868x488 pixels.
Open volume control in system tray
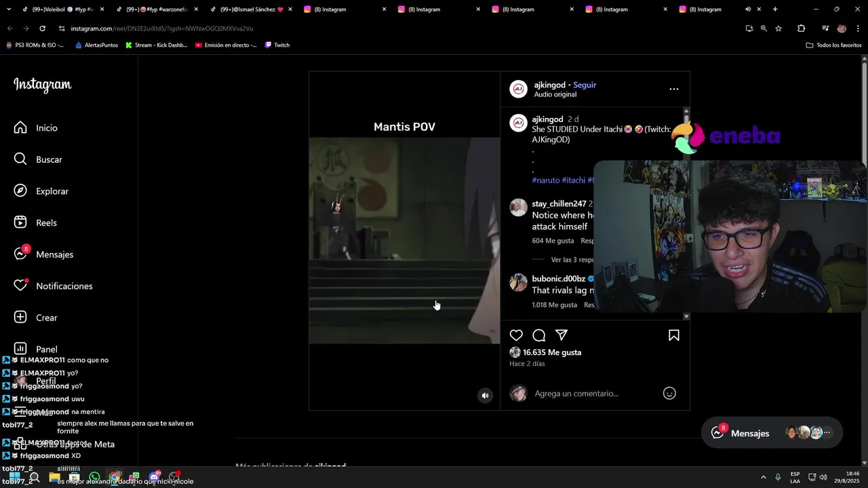pyautogui.click(x=823, y=477)
